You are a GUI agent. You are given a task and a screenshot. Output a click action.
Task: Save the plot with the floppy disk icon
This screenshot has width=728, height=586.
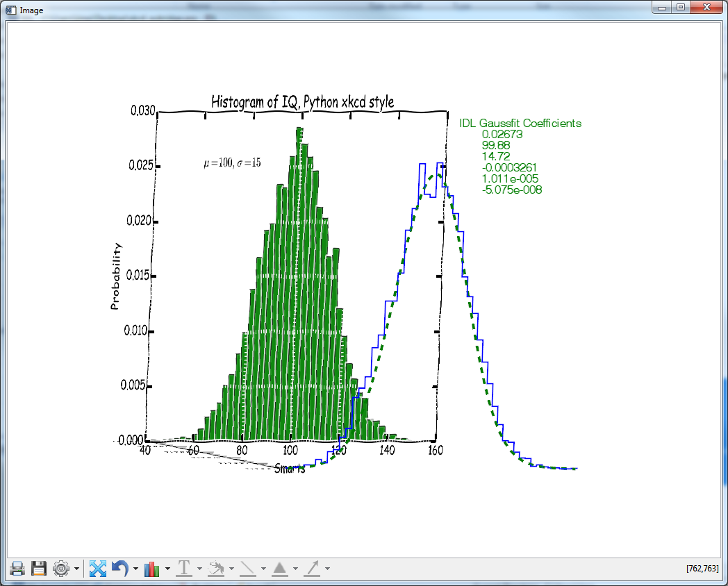(39, 569)
